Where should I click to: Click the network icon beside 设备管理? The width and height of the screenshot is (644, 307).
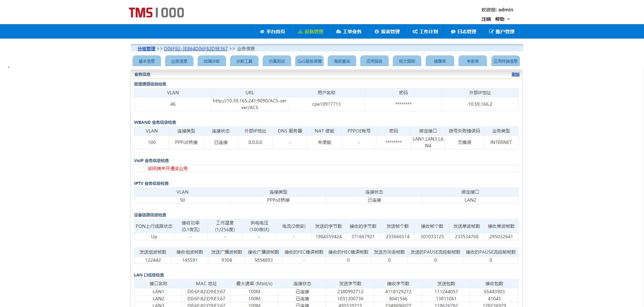300,32
